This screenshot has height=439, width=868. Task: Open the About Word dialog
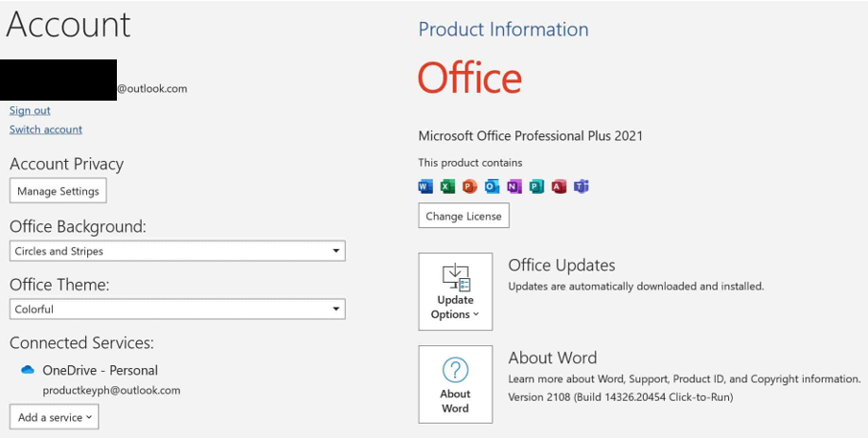click(x=456, y=384)
